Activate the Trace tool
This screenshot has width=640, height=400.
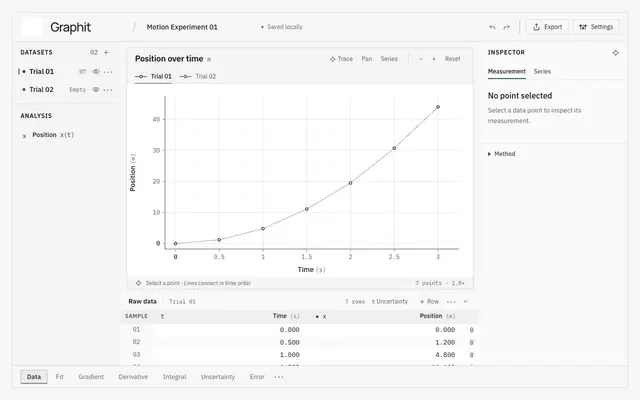(341, 59)
